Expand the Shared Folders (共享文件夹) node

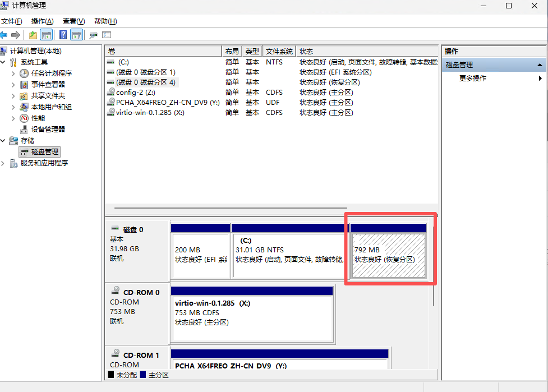tap(13, 96)
